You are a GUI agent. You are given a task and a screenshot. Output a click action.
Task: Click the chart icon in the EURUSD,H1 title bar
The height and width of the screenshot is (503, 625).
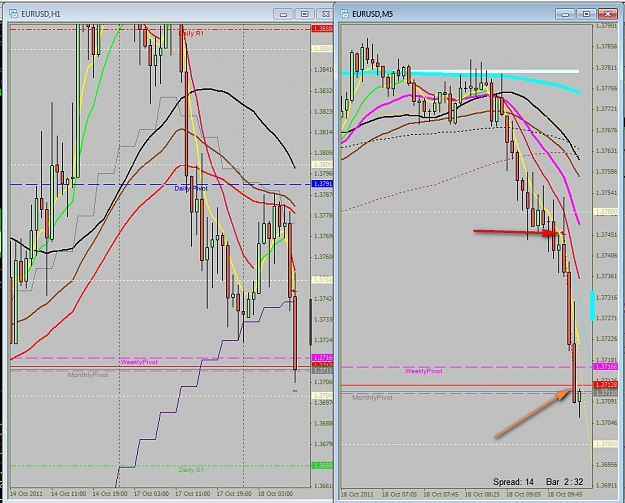(14, 14)
